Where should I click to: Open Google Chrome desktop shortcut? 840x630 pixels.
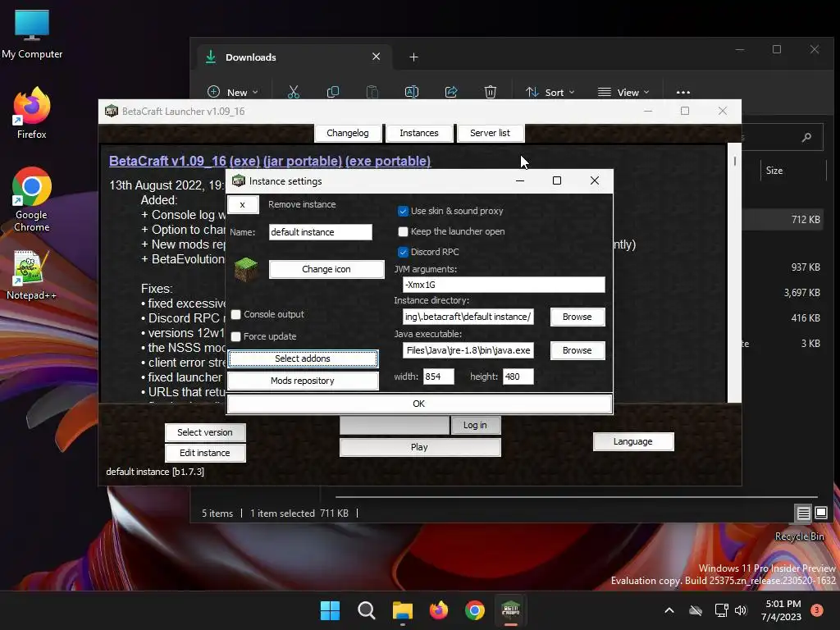pyautogui.click(x=32, y=199)
